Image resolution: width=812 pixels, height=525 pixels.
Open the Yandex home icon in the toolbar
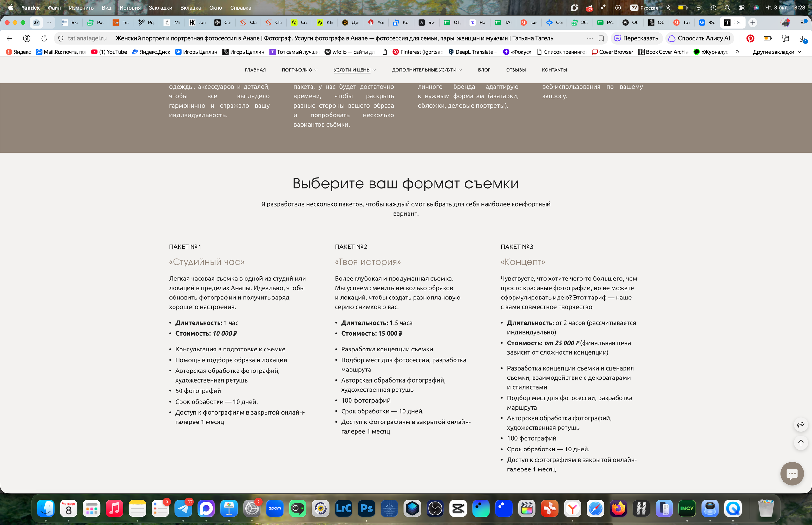point(27,38)
